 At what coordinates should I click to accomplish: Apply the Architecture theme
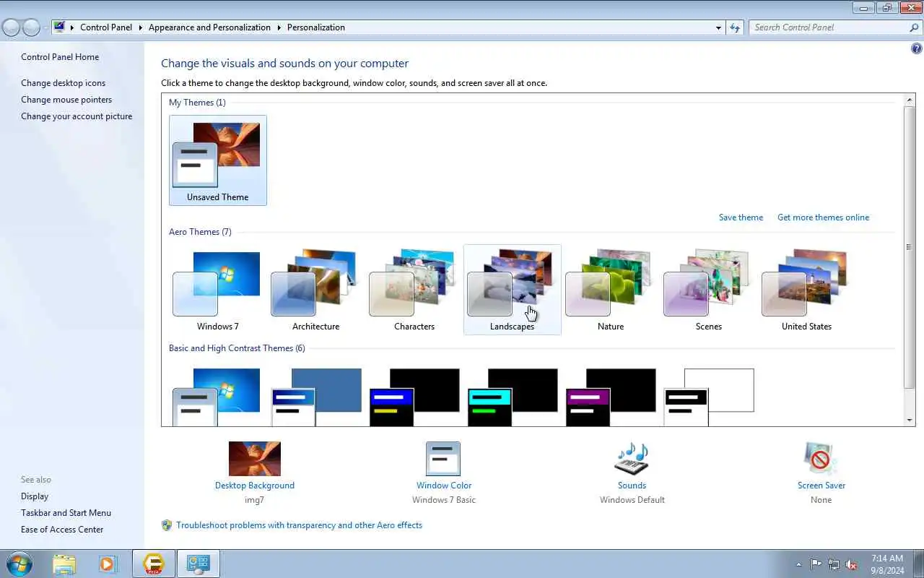315,290
